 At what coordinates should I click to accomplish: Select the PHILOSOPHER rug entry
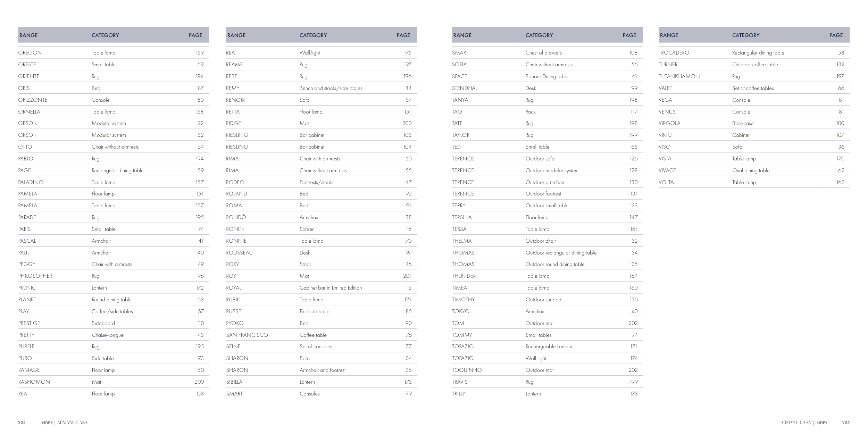click(x=35, y=276)
